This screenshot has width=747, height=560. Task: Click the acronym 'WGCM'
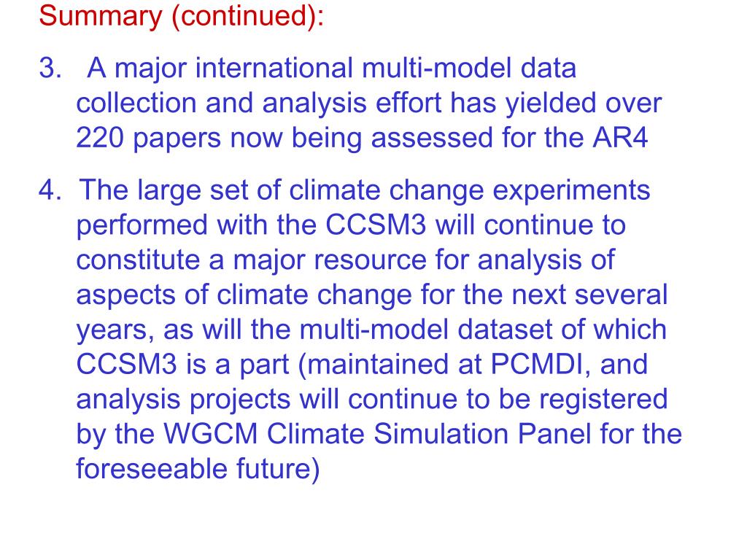(x=211, y=434)
